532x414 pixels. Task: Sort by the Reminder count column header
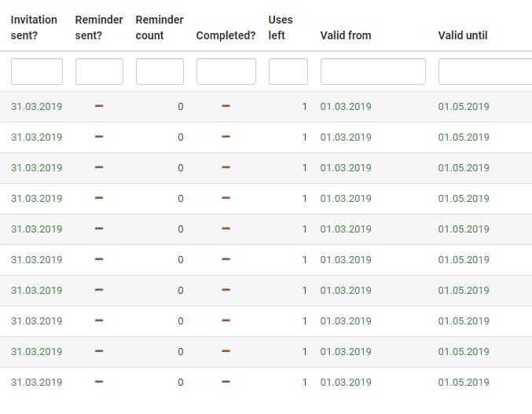point(160,27)
